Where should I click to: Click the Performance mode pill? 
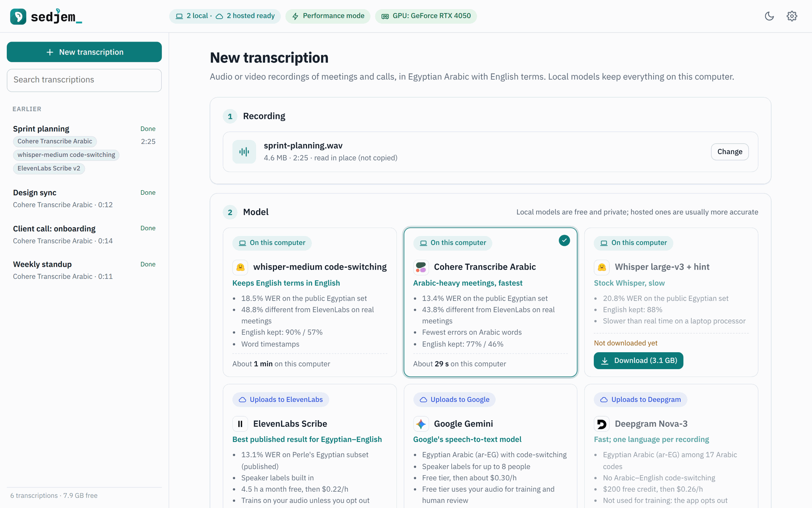coord(328,16)
